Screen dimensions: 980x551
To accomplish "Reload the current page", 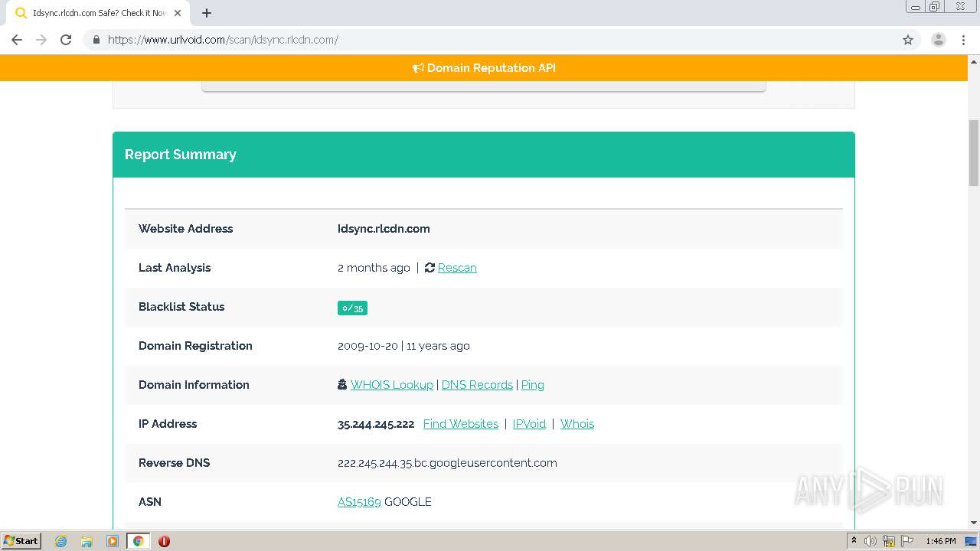I will pos(66,40).
